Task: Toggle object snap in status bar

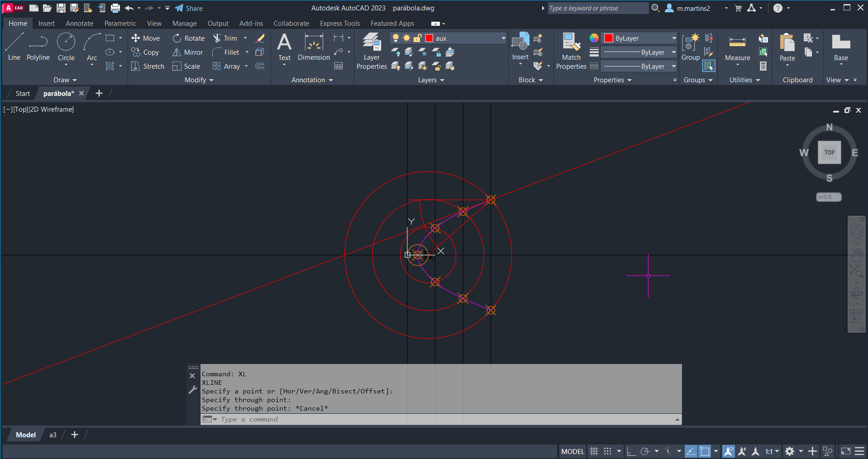Action: [705, 451]
